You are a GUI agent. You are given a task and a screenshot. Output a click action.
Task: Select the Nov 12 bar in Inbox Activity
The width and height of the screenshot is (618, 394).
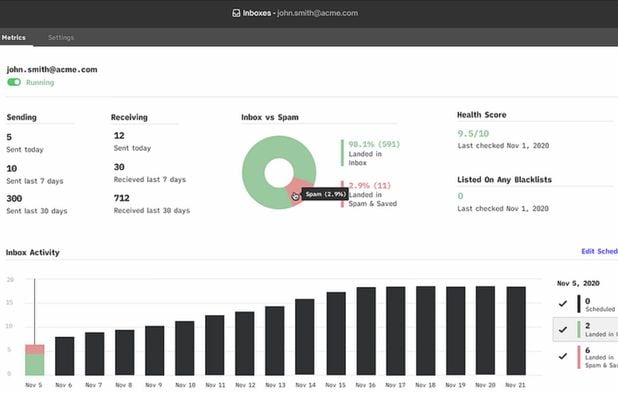[x=245, y=343]
